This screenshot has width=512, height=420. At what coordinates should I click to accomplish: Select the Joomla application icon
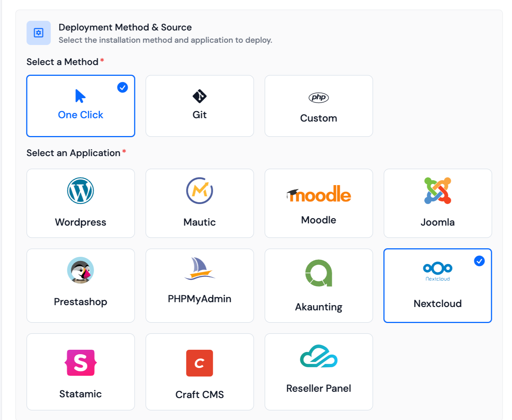438,191
